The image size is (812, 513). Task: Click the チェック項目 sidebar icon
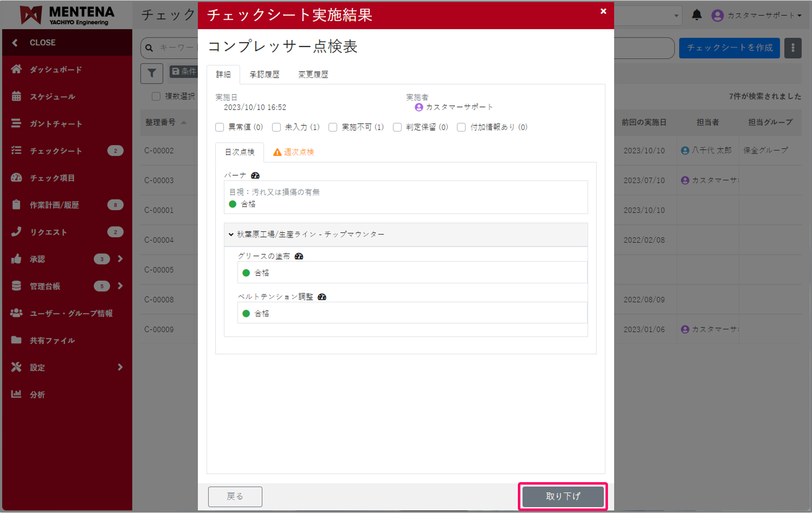[x=16, y=178]
